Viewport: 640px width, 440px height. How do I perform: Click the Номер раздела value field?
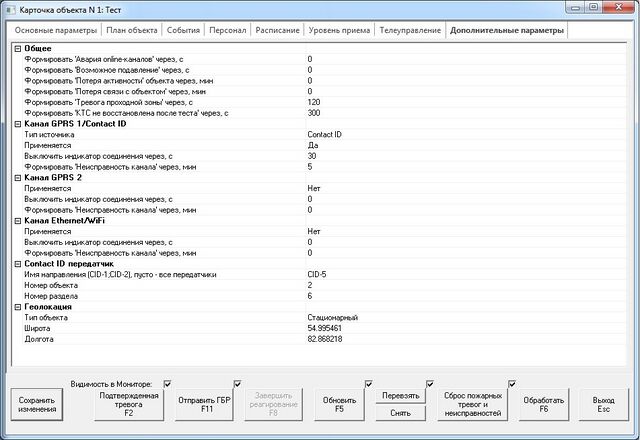click(x=400, y=296)
